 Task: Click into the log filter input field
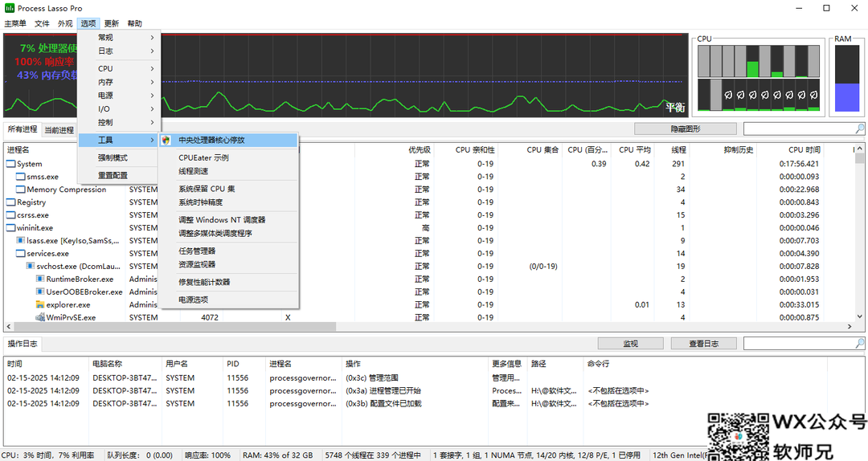[x=799, y=344]
